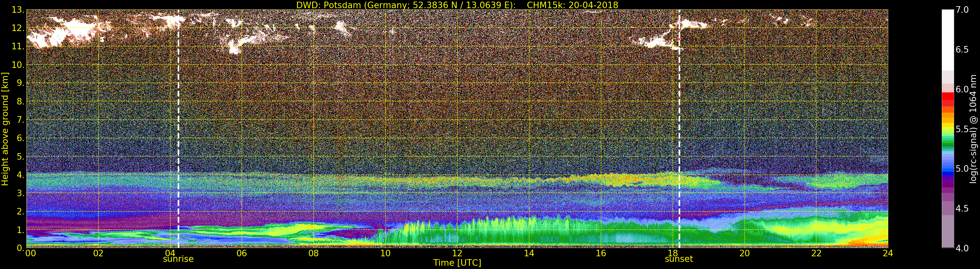
Task: Click height axis tick '5.'
Action: coord(20,156)
